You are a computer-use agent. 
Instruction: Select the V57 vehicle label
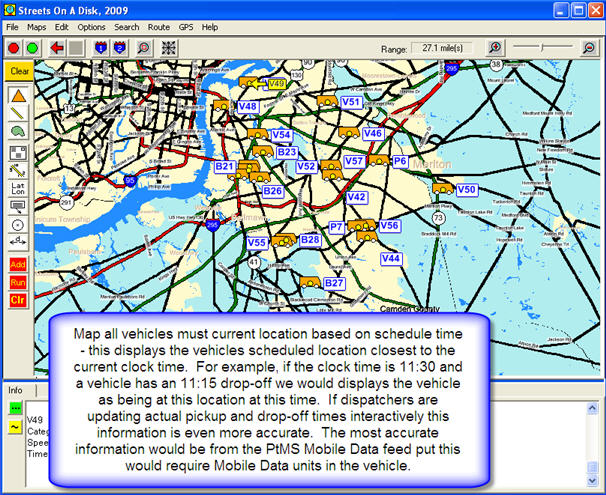coord(354,161)
